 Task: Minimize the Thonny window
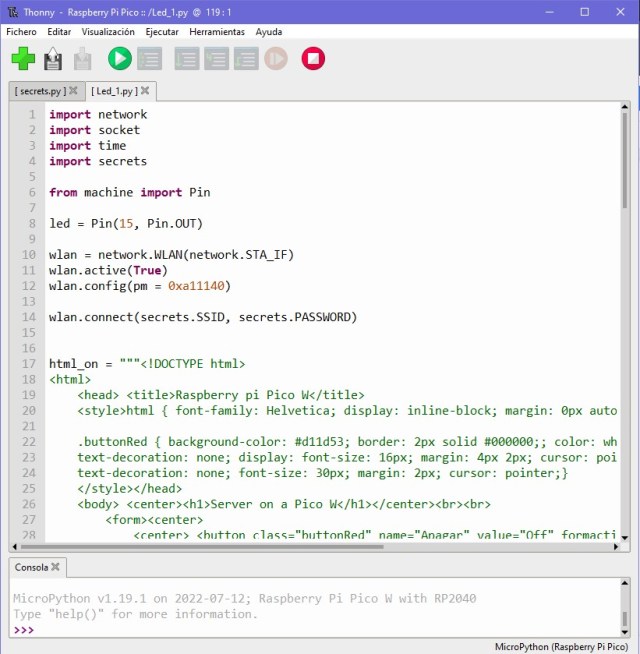(x=549, y=12)
